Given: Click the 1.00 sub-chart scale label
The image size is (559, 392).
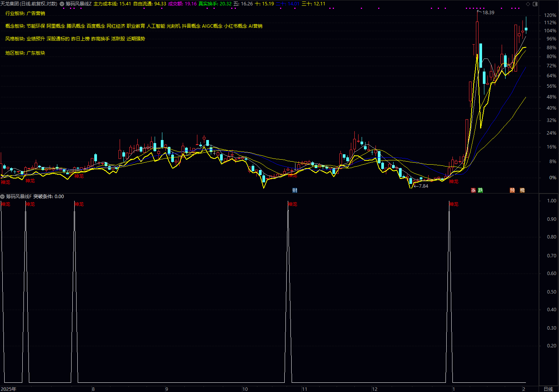Looking at the screenshot, I should point(552,201).
